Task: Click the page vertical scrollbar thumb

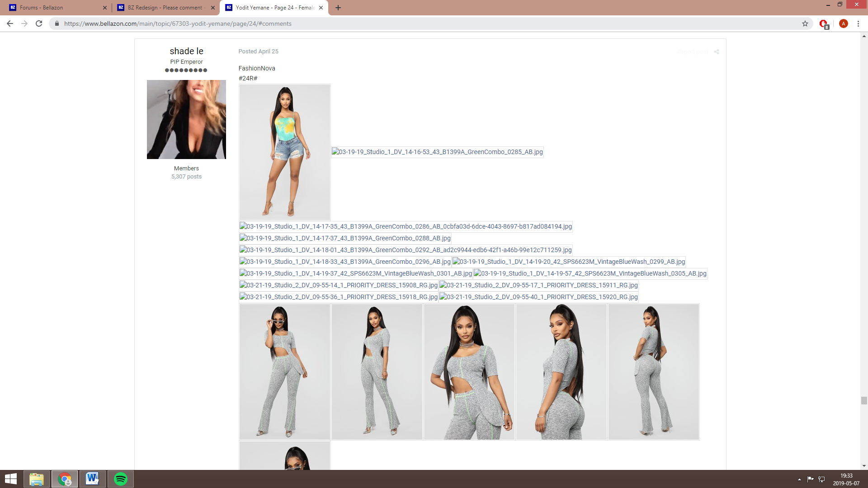Action: point(864,400)
